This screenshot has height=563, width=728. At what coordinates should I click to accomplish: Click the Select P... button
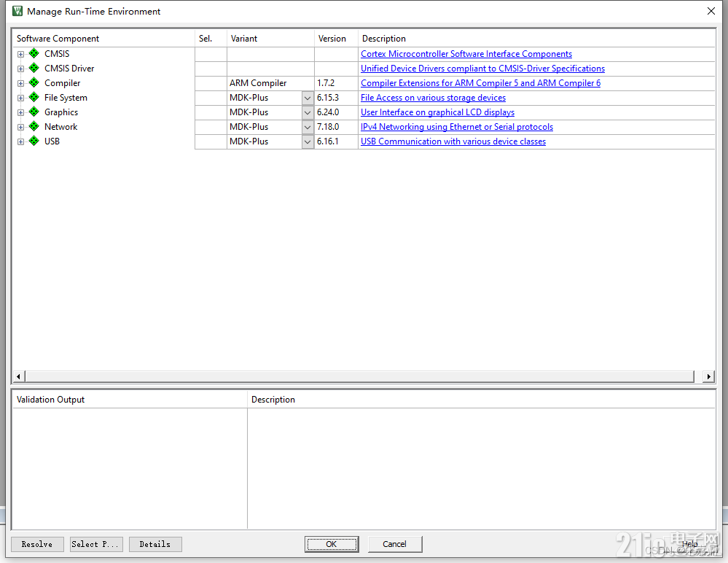[x=96, y=544]
